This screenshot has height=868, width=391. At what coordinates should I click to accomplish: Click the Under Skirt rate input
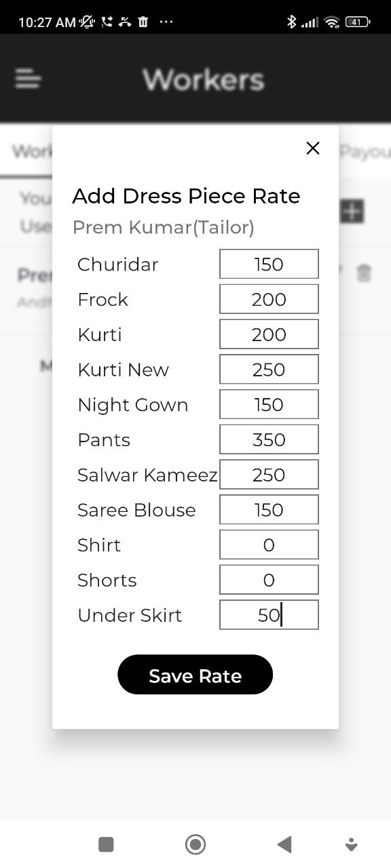pyautogui.click(x=269, y=614)
